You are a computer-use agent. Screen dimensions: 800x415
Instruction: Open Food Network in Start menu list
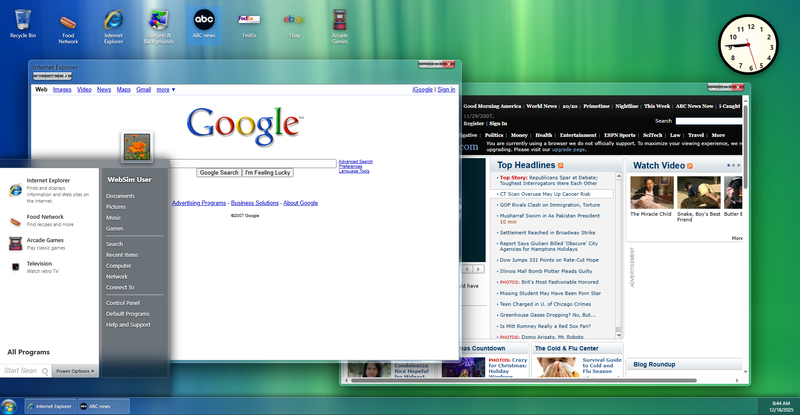[49, 221]
